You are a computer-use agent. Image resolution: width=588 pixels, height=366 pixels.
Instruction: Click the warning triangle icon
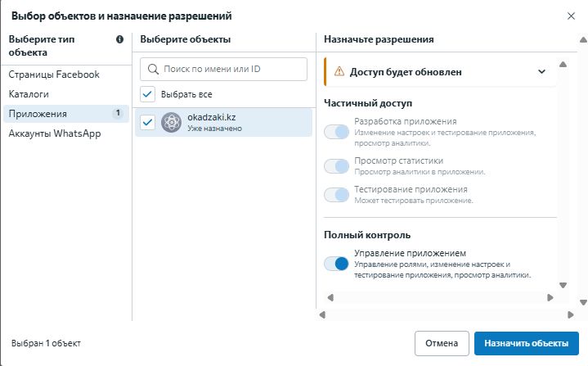(338, 71)
